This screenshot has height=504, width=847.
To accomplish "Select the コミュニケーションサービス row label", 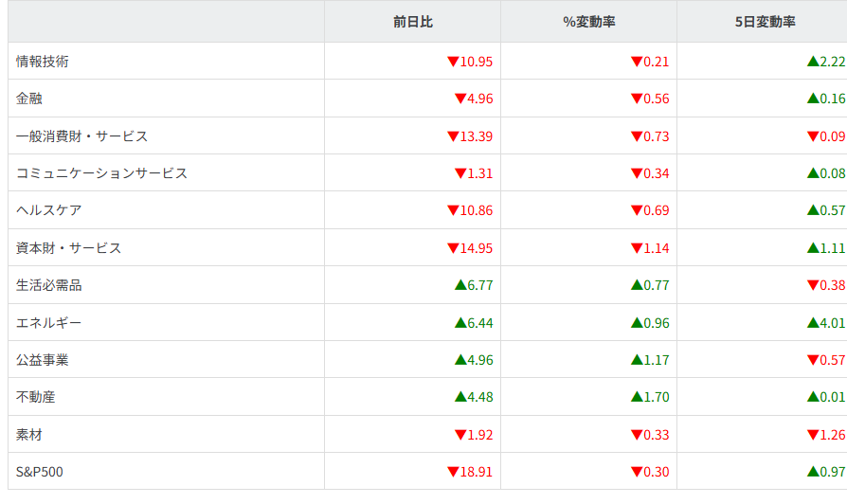I will (102, 173).
